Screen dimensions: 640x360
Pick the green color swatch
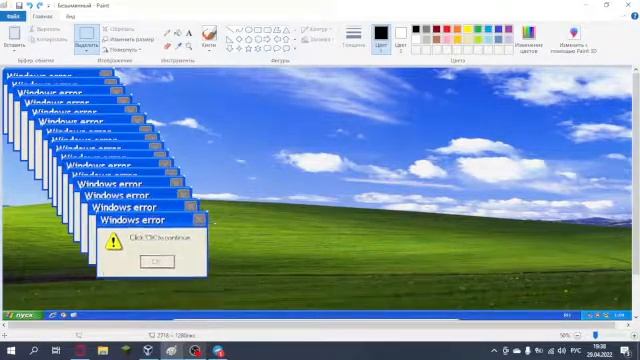click(478, 29)
